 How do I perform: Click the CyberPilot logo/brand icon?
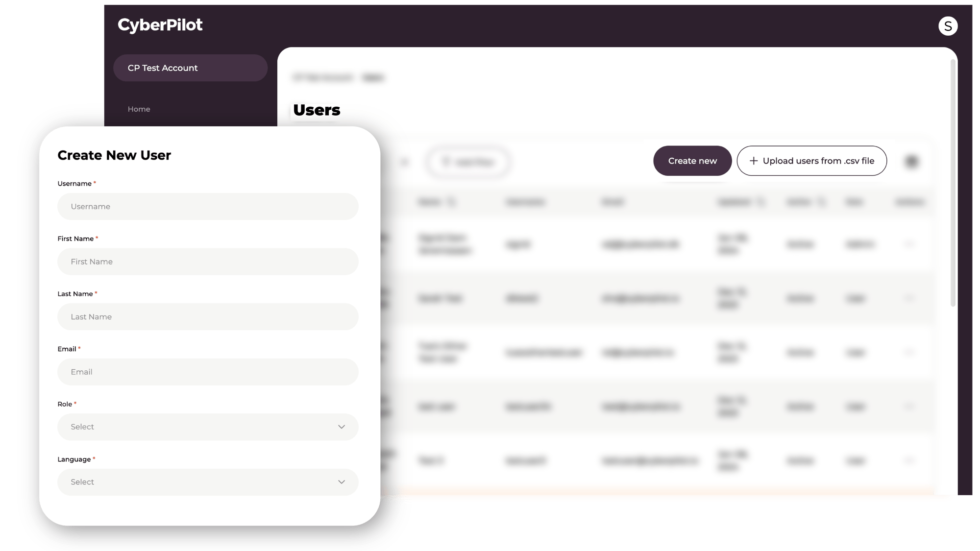(x=160, y=25)
